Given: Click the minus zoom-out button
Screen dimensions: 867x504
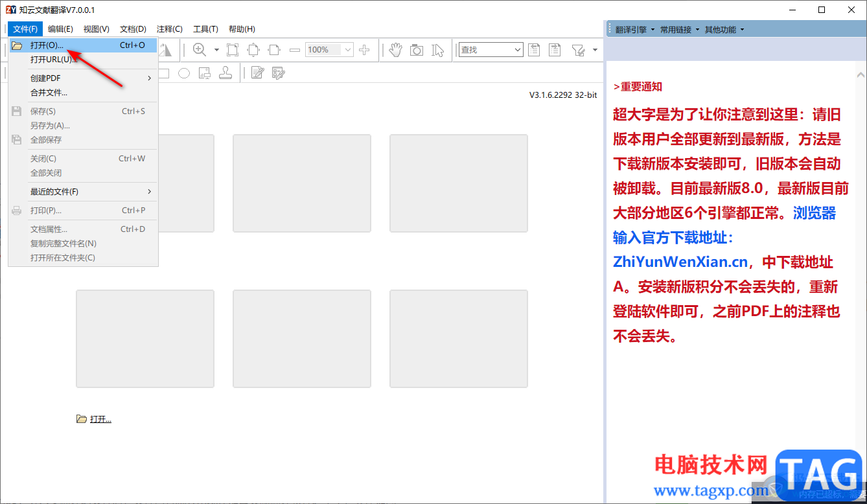Looking at the screenshot, I should pos(295,50).
